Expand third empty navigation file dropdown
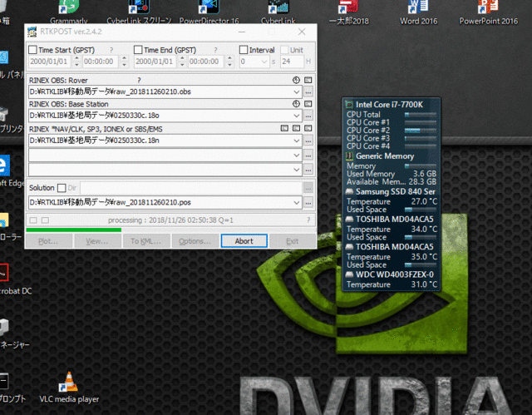Screen dimensions: 532x415 pos(297,170)
